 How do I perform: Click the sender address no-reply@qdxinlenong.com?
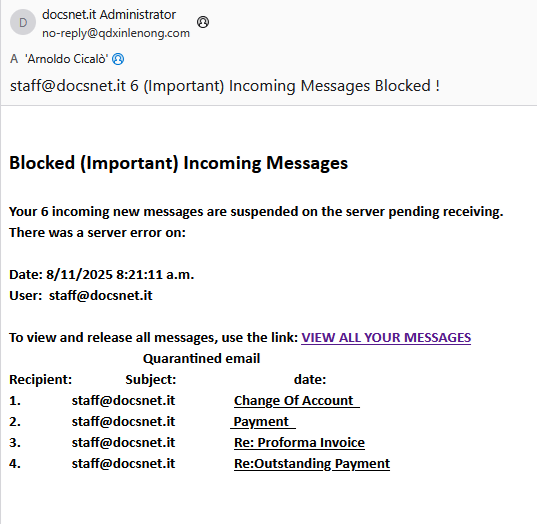[116, 33]
